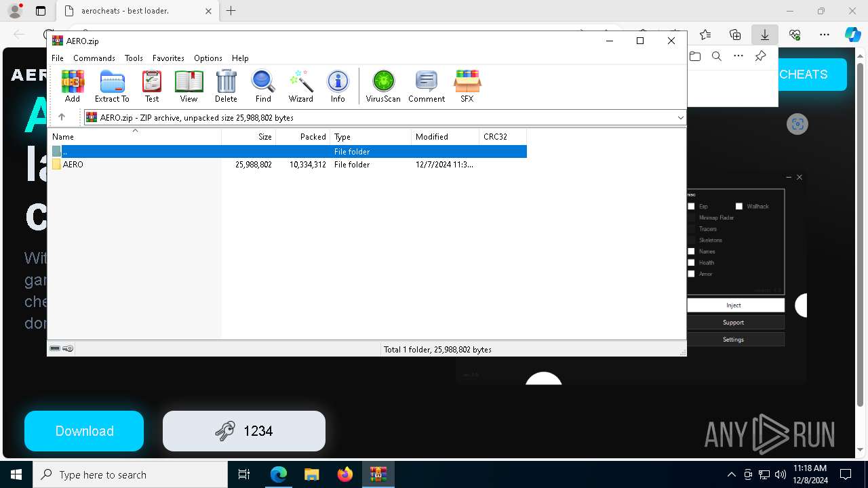
Task: Open File Explorer from taskbar
Action: (311, 474)
